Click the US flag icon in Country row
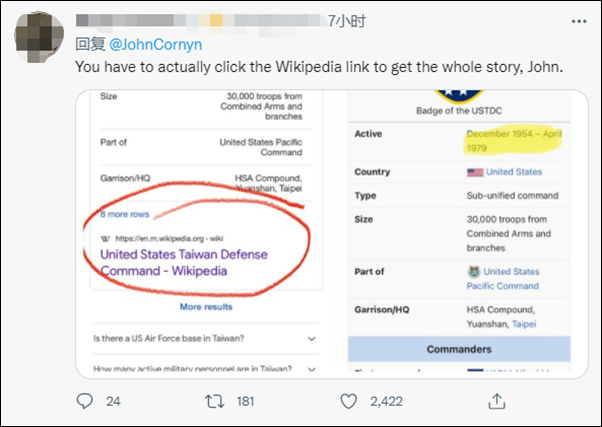This screenshot has height=427, width=602. 475,172
